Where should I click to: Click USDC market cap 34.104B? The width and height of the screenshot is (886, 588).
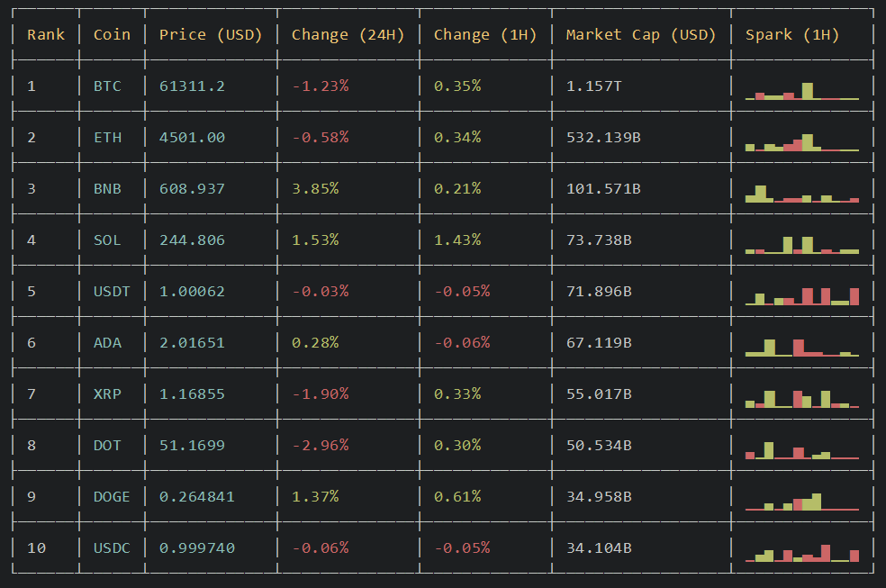click(x=599, y=548)
